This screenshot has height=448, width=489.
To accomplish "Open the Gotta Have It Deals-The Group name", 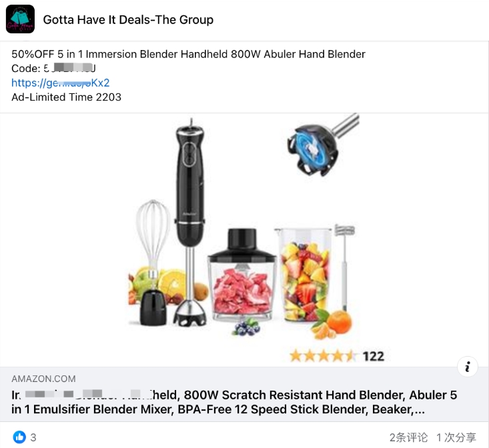I will point(128,19).
